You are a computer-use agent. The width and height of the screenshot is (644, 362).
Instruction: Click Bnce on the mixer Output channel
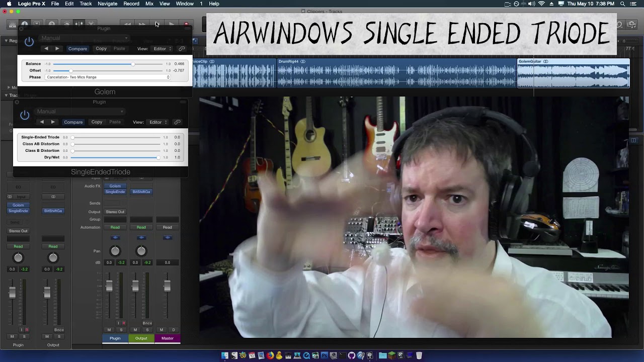147,323
